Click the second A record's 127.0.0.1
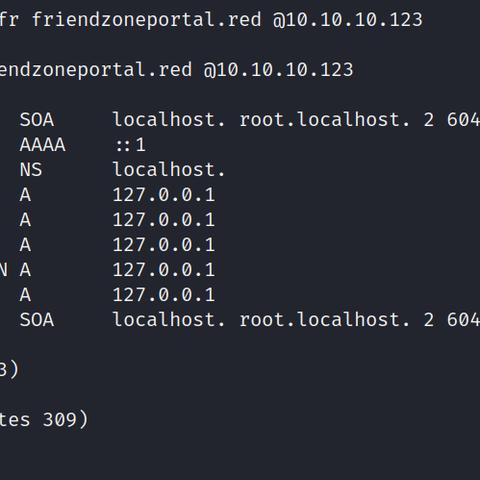The width and height of the screenshot is (480, 480). pos(164,220)
